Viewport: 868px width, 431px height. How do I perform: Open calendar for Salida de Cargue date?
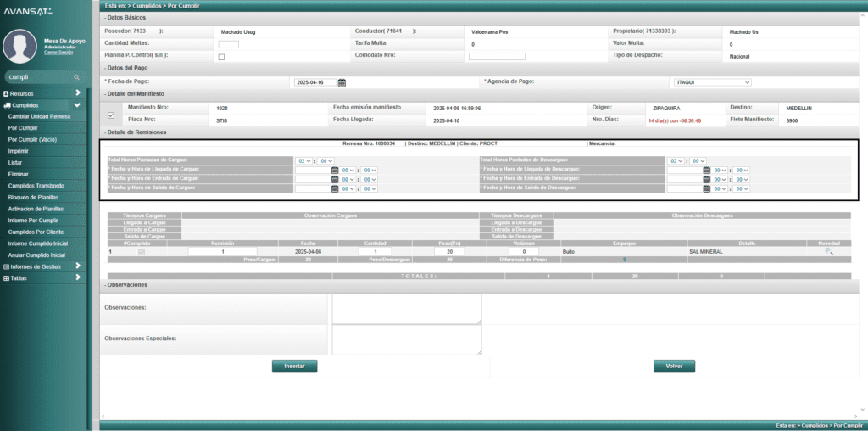(335, 188)
